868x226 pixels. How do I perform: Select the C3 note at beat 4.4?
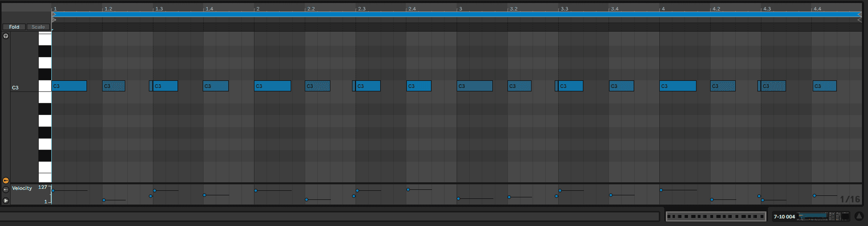(825, 86)
